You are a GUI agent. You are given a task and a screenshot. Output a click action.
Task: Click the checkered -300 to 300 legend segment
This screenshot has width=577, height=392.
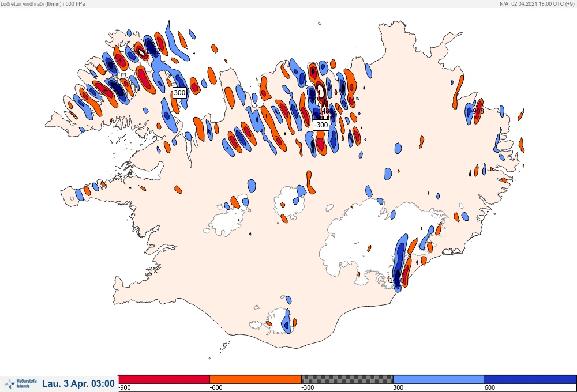click(347, 379)
